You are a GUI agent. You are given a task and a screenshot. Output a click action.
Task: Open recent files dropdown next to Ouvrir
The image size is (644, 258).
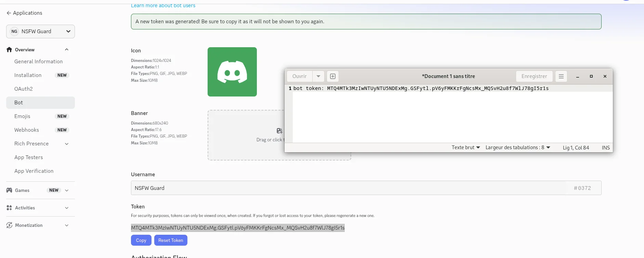(318, 76)
